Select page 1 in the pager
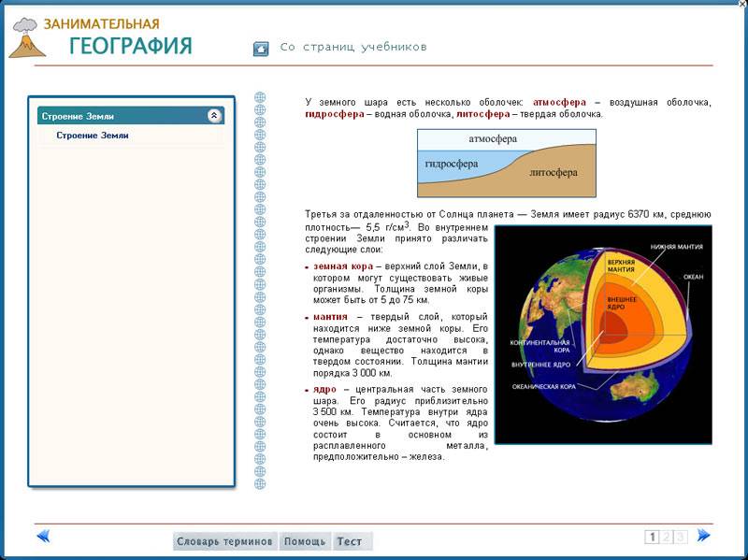Image resolution: width=748 pixels, height=560 pixels. [x=654, y=537]
